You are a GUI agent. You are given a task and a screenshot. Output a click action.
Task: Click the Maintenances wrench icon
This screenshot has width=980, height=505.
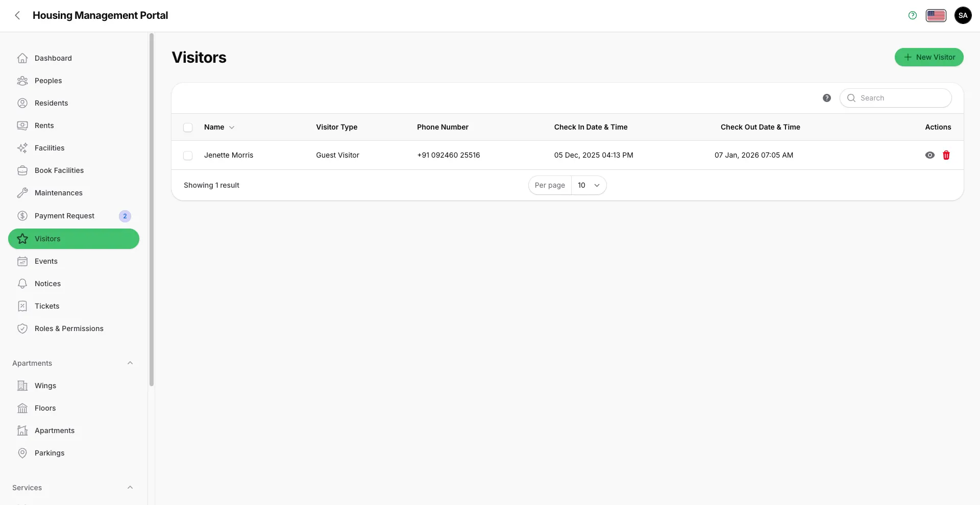(x=22, y=193)
